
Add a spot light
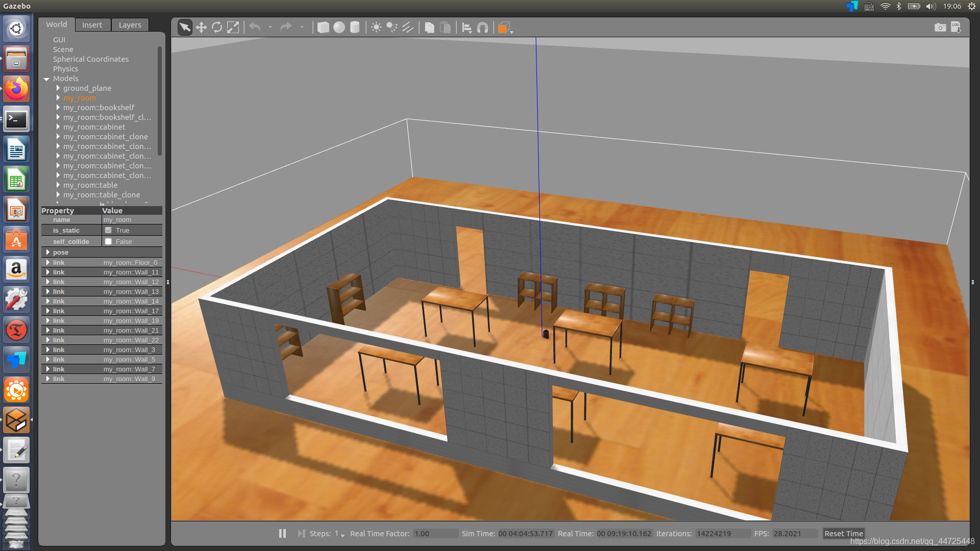pos(392,27)
